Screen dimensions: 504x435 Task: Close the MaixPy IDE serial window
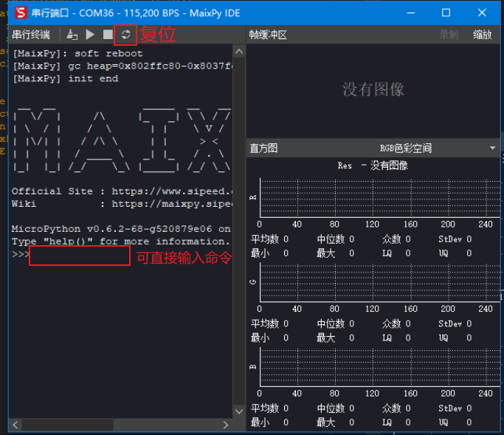tap(482, 13)
